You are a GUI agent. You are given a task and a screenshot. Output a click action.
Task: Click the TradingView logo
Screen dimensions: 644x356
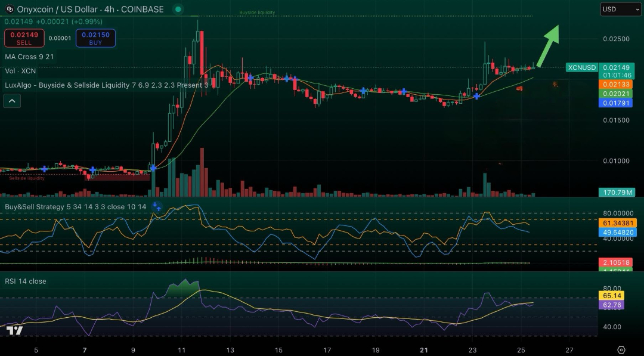[14, 330]
